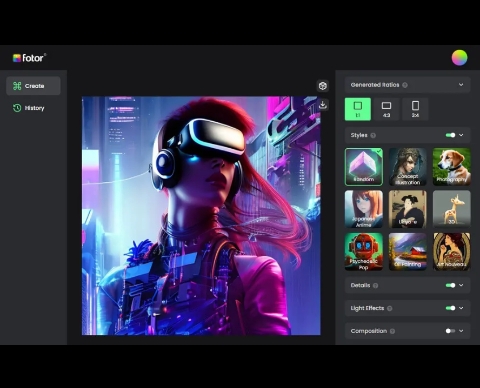Click the Details info icon

click(x=375, y=285)
